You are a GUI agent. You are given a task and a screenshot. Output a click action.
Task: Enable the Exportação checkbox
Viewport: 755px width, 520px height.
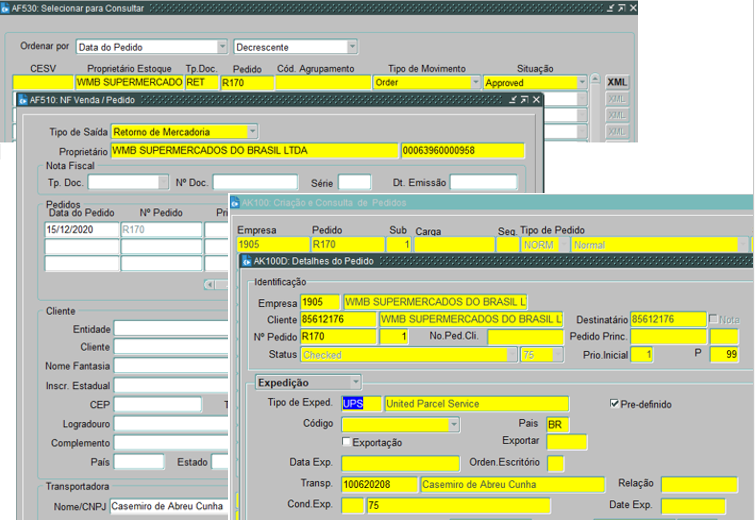coord(347,442)
